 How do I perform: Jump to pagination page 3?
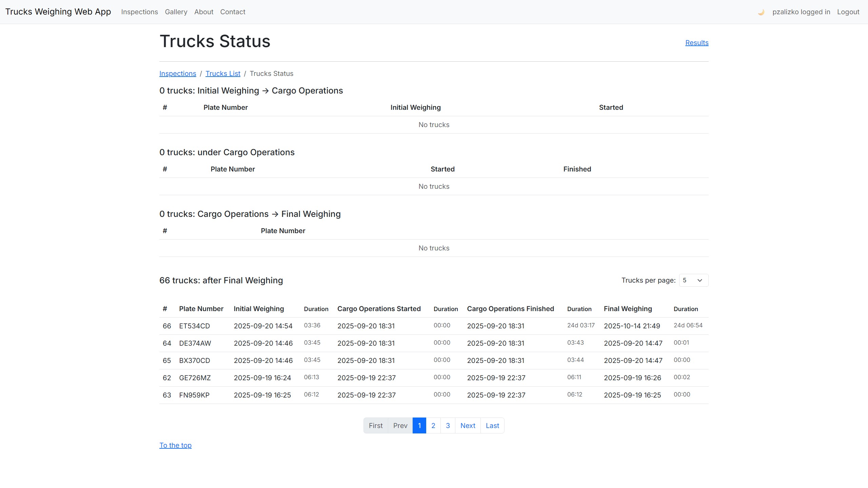(x=448, y=426)
